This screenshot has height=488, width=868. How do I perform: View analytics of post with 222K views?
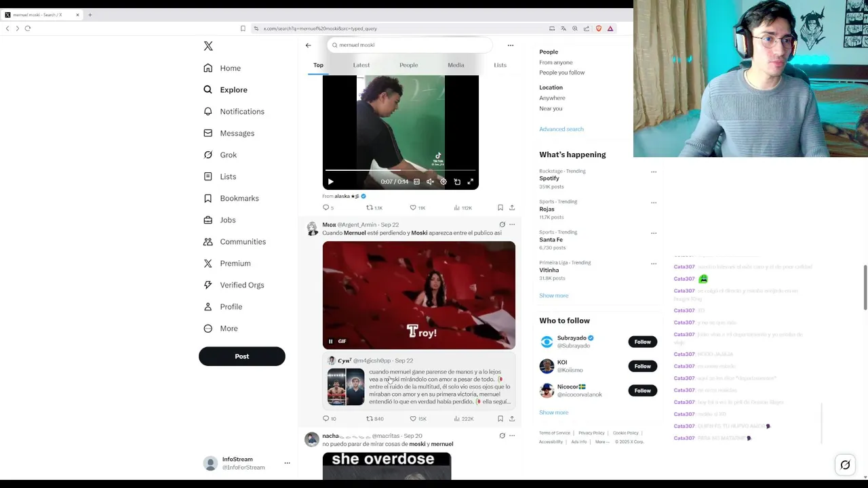click(463, 418)
